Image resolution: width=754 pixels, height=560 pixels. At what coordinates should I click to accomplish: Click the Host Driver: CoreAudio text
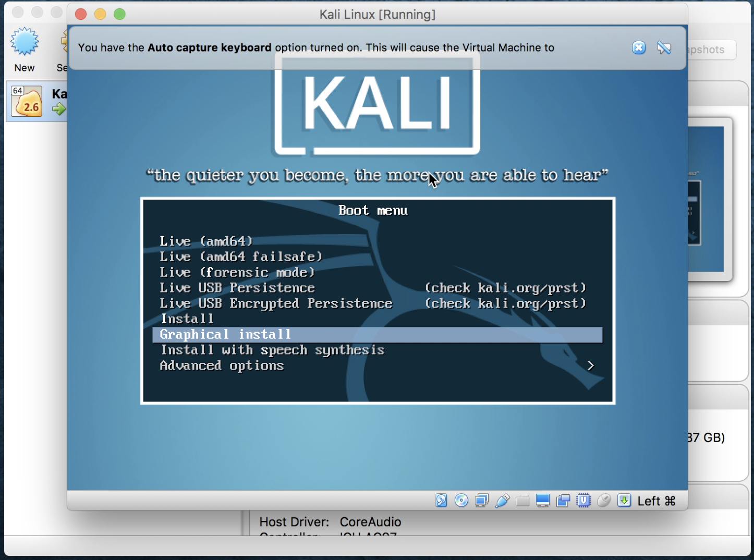pos(330,522)
